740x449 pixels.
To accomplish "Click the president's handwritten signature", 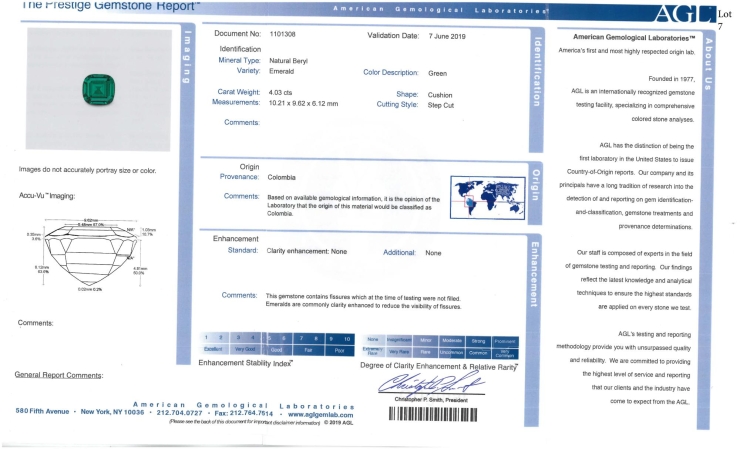I will click(x=431, y=383).
